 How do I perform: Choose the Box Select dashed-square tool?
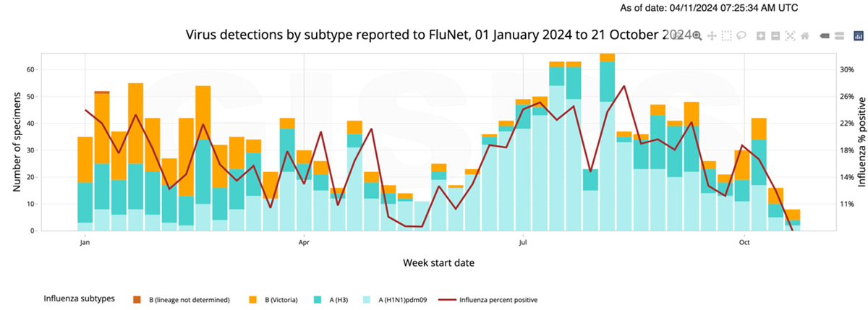[x=726, y=35]
